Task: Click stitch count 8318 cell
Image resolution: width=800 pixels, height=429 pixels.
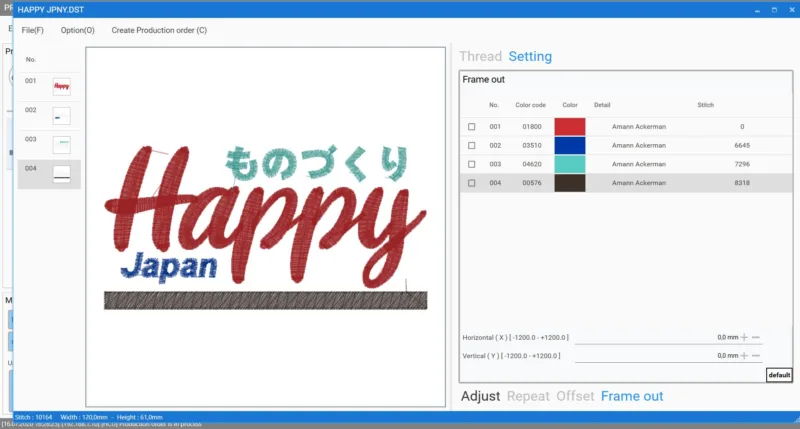Action: (742, 183)
